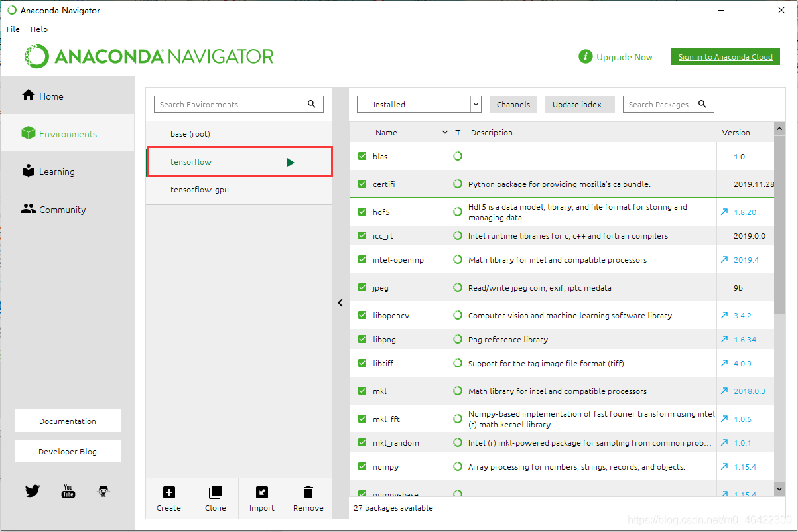This screenshot has height=532, width=798.
Task: Sign in to Anaconda Cloud
Action: (x=725, y=56)
